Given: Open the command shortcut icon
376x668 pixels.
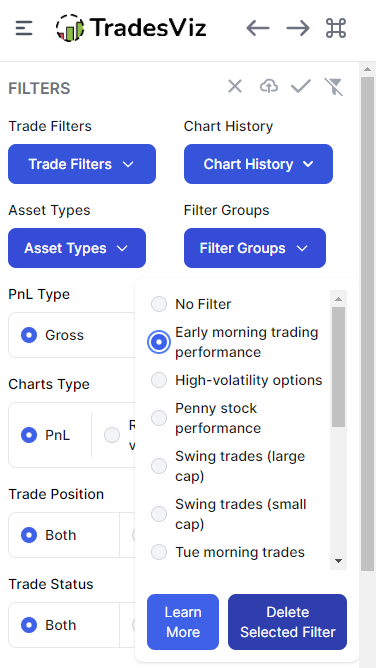Looking at the screenshot, I should [x=336, y=29].
